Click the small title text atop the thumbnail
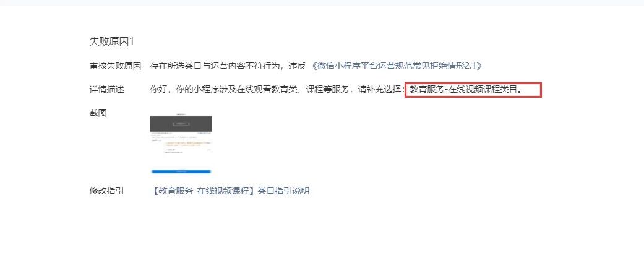This screenshot has height=268, width=644. (181, 115)
